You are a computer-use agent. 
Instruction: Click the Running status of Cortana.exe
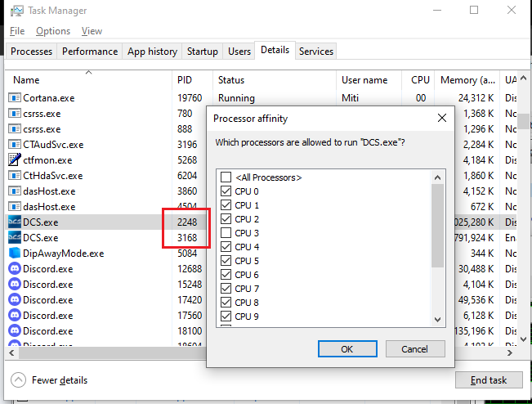236,98
